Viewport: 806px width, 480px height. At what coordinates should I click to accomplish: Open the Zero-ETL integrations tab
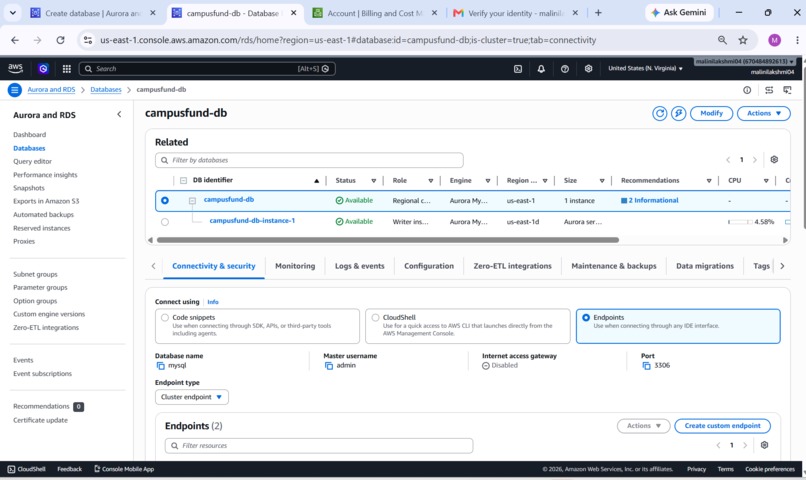(x=512, y=266)
